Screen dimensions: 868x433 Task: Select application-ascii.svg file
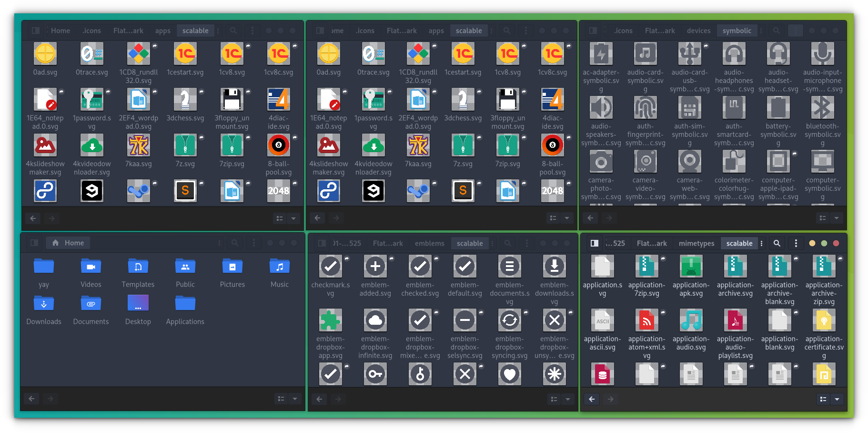[x=602, y=320]
